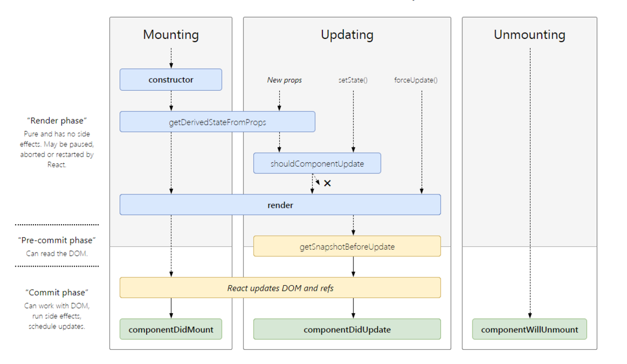
Task: Click the Updating column heading
Action: coord(347,35)
